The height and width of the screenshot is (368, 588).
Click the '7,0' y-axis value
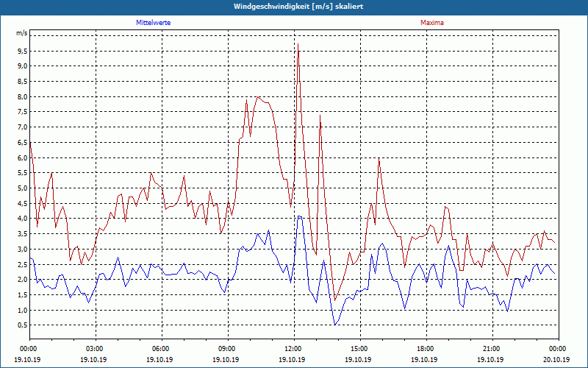[x=23, y=127]
